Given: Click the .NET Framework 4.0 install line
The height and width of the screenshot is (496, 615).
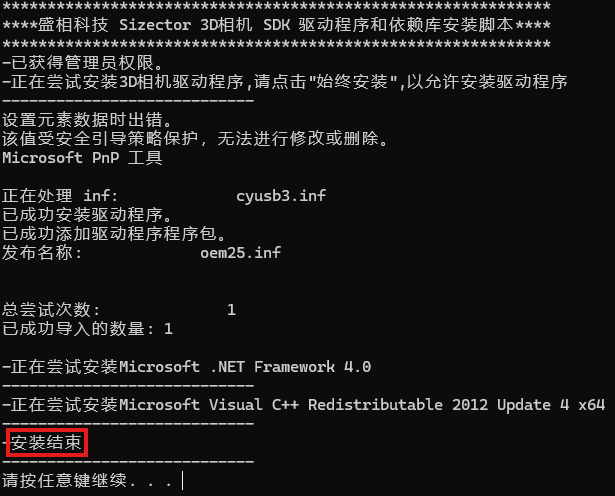Looking at the screenshot, I should 187,367.
